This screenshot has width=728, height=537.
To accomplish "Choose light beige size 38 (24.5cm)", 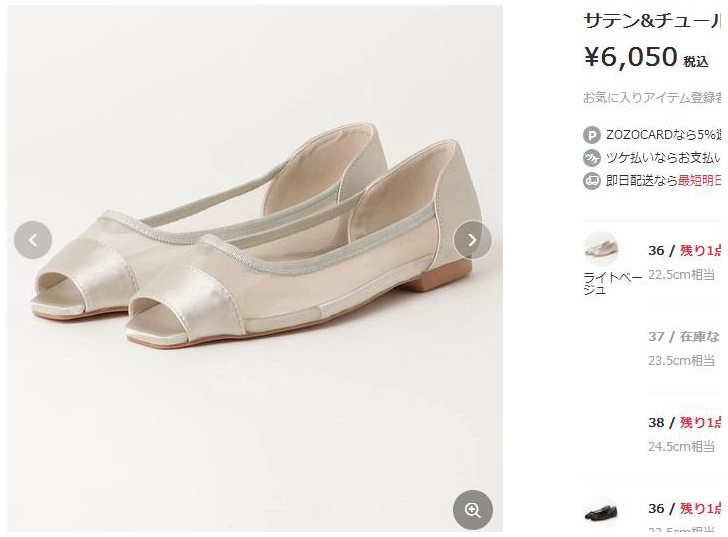I will point(685,433).
